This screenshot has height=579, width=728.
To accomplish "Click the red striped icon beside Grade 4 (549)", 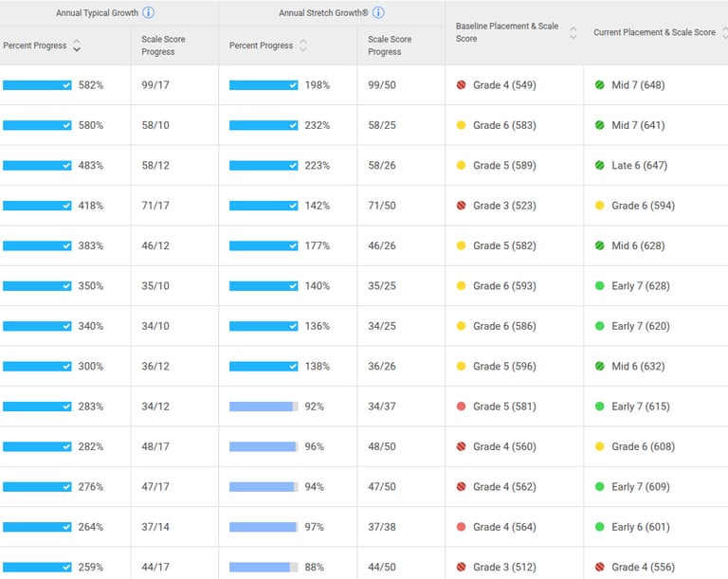I will pos(461,85).
